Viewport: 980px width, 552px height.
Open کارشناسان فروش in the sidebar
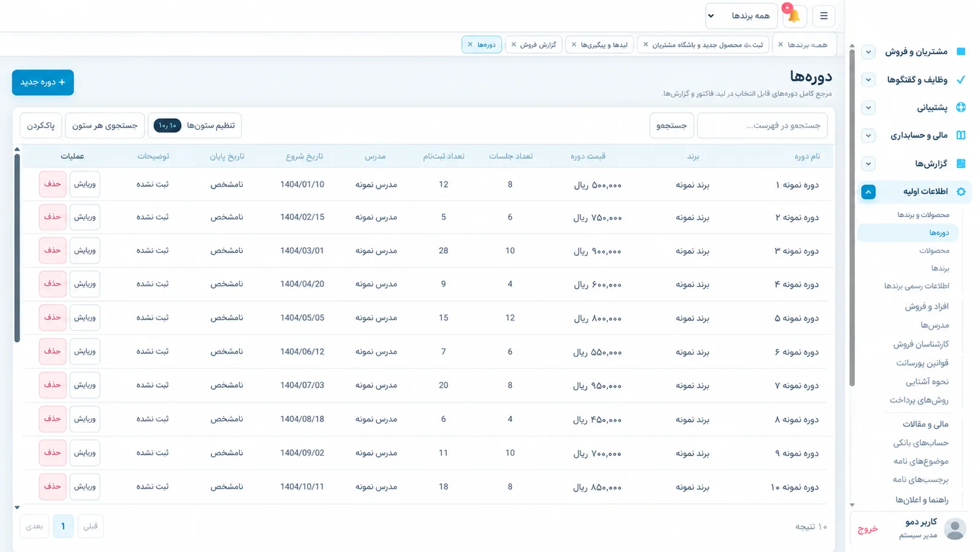(921, 344)
